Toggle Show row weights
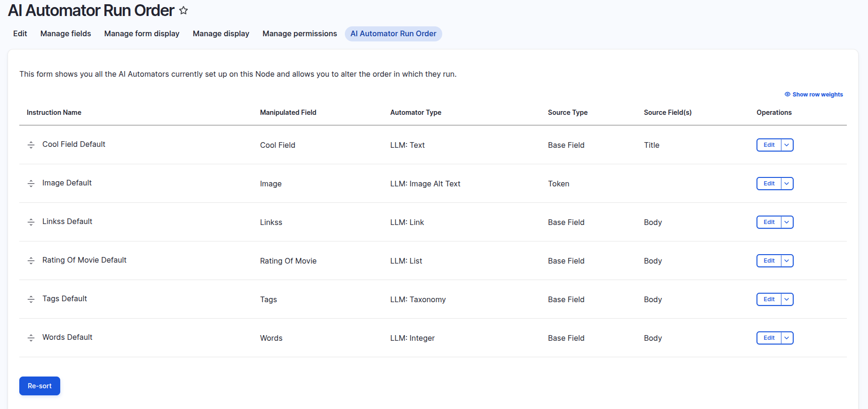The width and height of the screenshot is (868, 409). pos(814,95)
